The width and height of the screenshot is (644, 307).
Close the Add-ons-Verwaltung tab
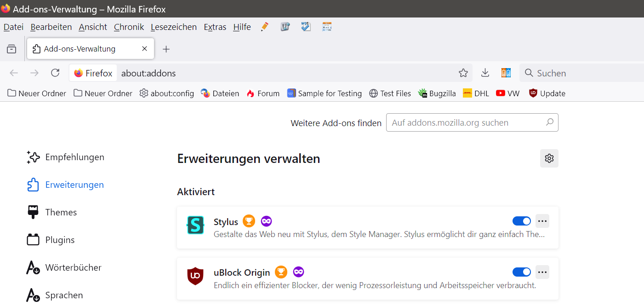(144, 49)
